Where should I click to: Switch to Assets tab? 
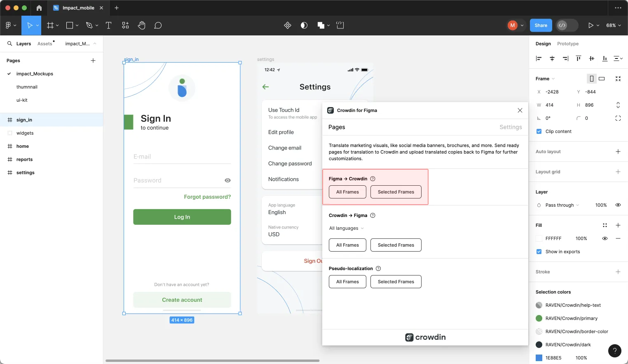click(x=45, y=44)
